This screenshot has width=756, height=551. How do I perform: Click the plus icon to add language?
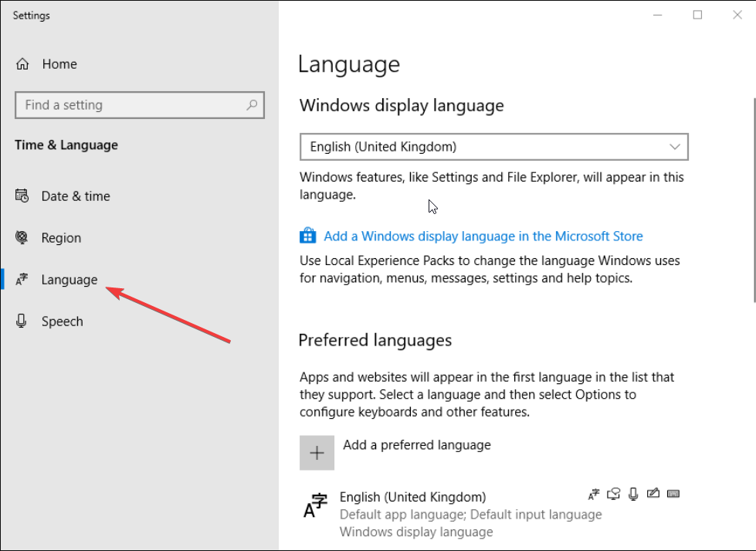[317, 453]
